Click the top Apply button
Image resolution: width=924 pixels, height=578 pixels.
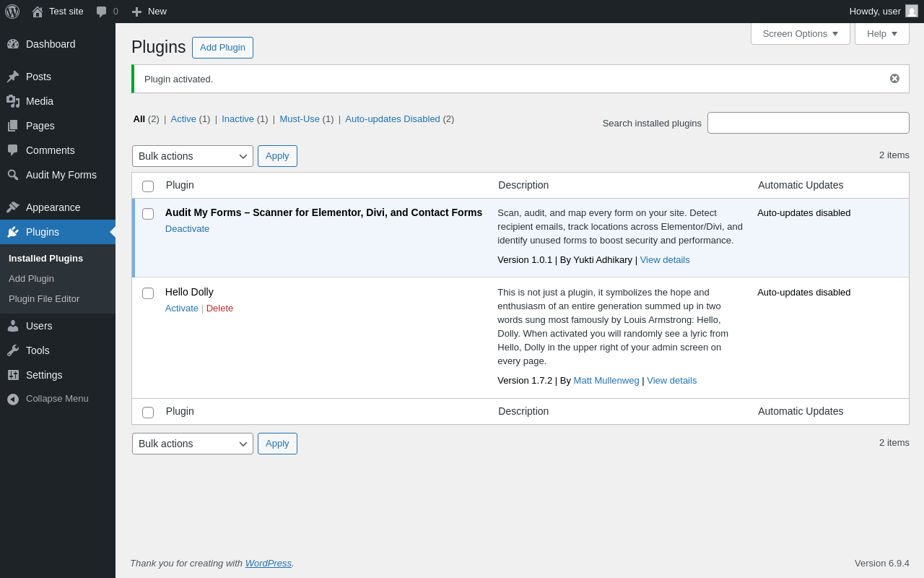point(277,156)
